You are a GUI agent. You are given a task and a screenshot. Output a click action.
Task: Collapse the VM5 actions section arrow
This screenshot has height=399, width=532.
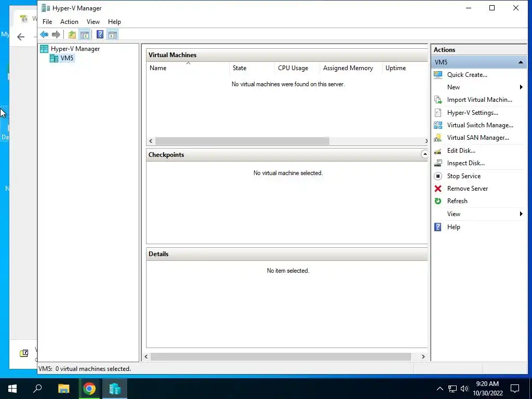521,62
